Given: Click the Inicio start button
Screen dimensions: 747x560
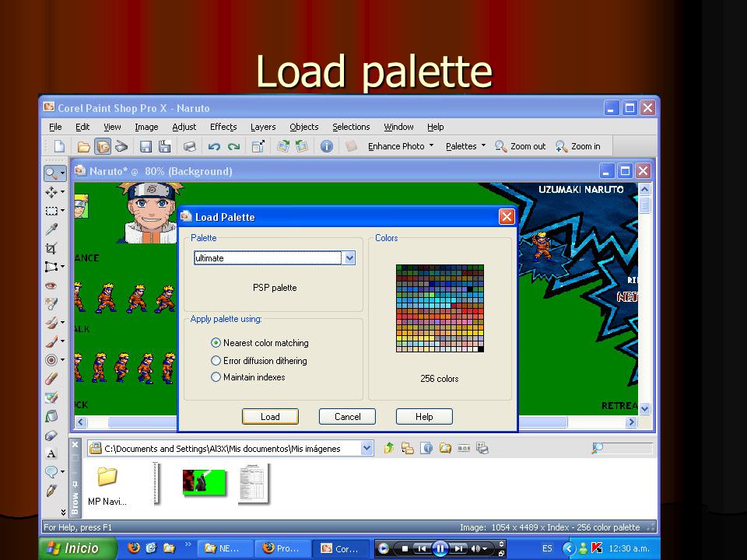Looking at the screenshot, I should (x=78, y=548).
